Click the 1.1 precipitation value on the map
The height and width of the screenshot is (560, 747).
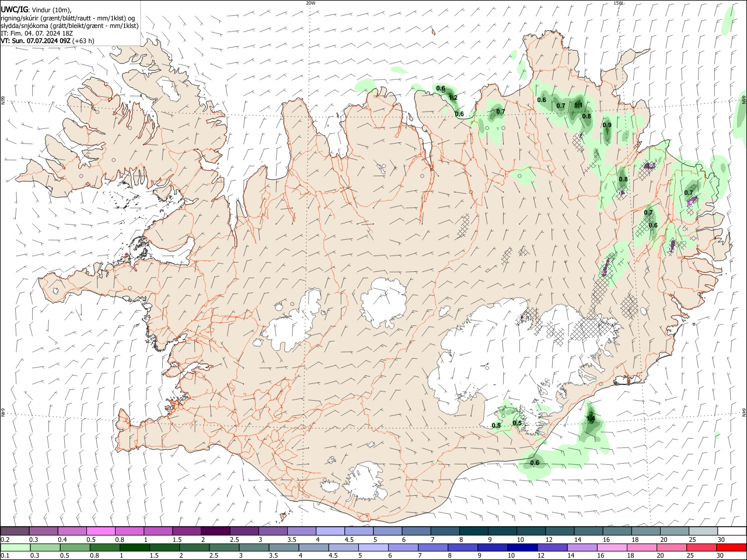click(x=578, y=105)
